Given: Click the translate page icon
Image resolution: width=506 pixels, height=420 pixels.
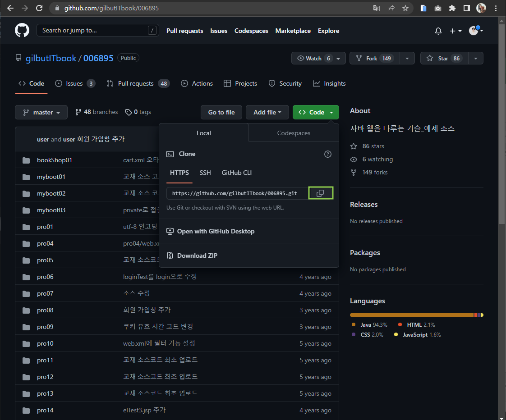Looking at the screenshot, I should coord(376,9).
